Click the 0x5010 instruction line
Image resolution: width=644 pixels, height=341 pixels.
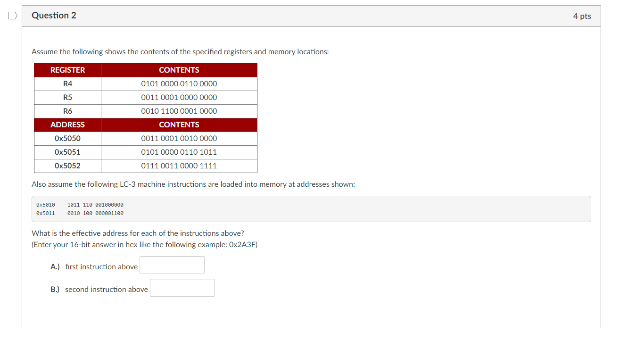80,205
